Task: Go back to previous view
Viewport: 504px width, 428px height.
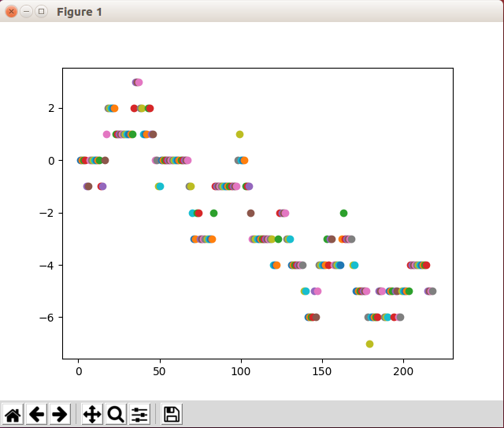Action: pos(36,414)
